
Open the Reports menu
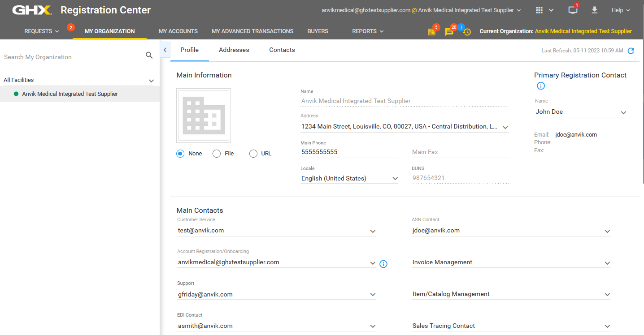point(368,31)
